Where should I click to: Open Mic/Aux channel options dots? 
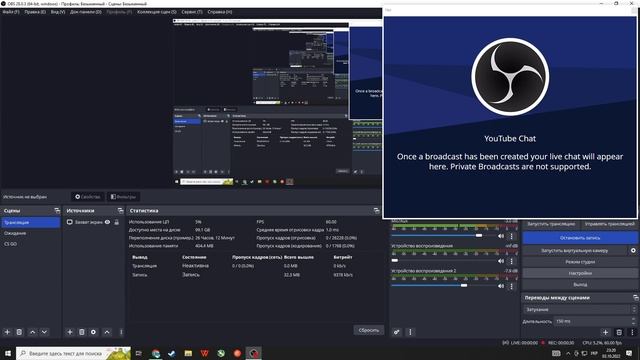511,236
